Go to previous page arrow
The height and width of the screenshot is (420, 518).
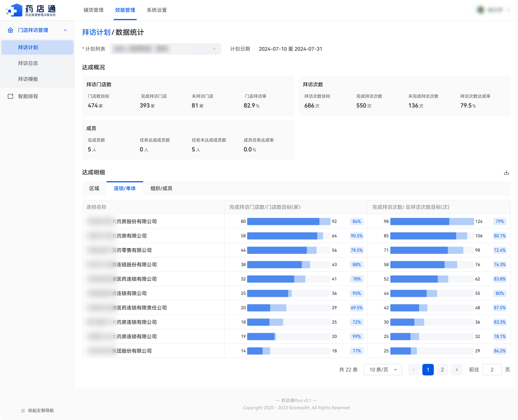[x=413, y=370]
